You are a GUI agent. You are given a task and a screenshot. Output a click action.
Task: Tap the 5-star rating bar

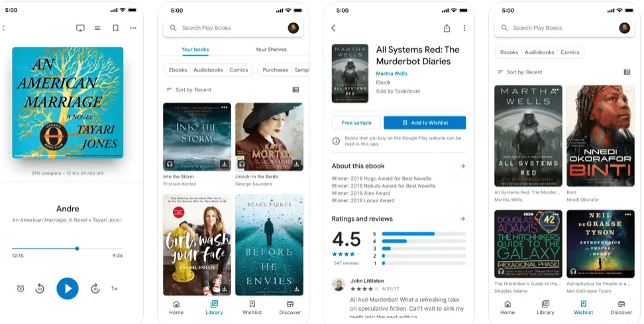click(x=424, y=234)
